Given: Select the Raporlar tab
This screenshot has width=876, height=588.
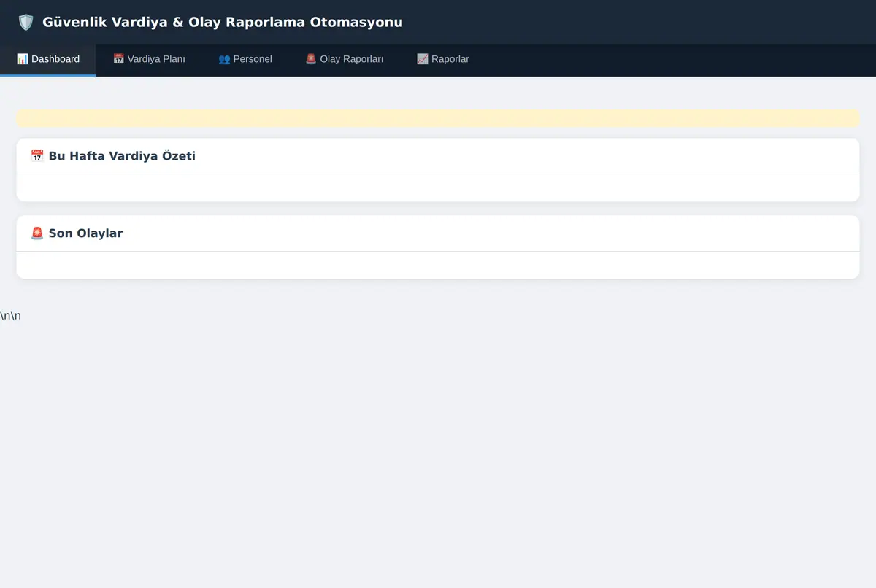Looking at the screenshot, I should tap(443, 59).
